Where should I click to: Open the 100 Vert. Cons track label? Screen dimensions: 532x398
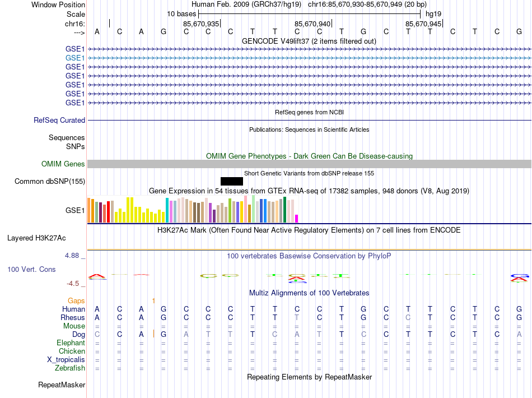(31, 269)
